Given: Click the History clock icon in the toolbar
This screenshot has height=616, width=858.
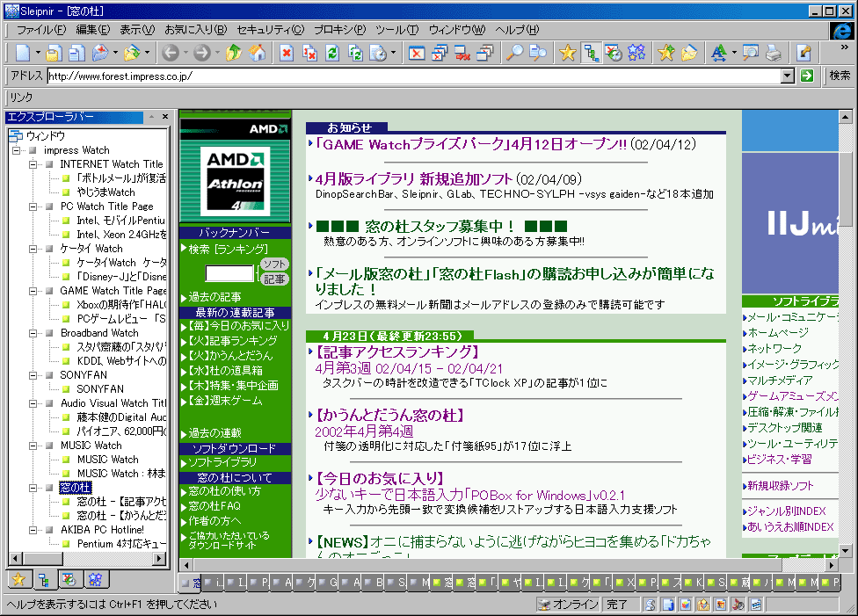Looking at the screenshot, I should point(614,54).
